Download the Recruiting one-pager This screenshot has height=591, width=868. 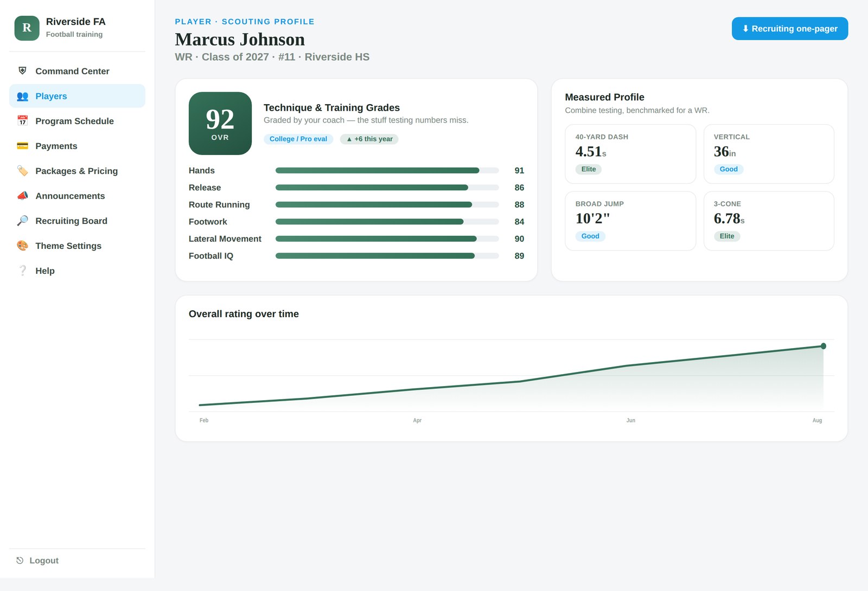(x=790, y=29)
